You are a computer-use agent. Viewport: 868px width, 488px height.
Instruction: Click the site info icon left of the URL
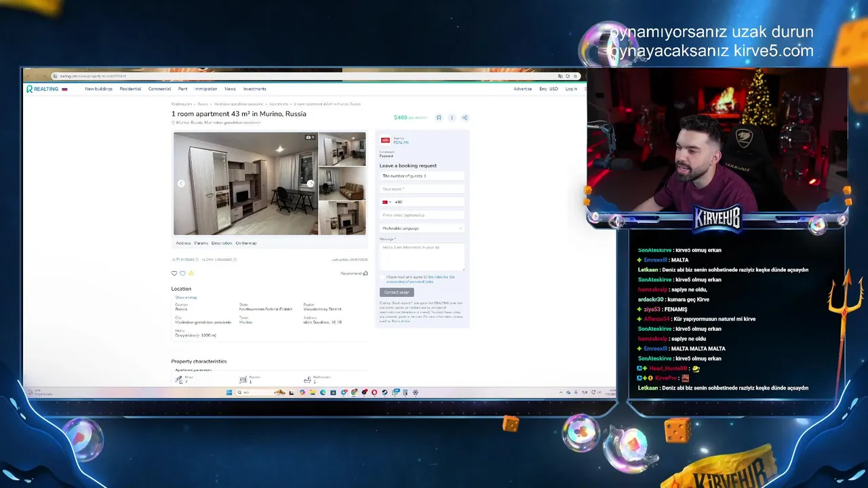(55, 76)
